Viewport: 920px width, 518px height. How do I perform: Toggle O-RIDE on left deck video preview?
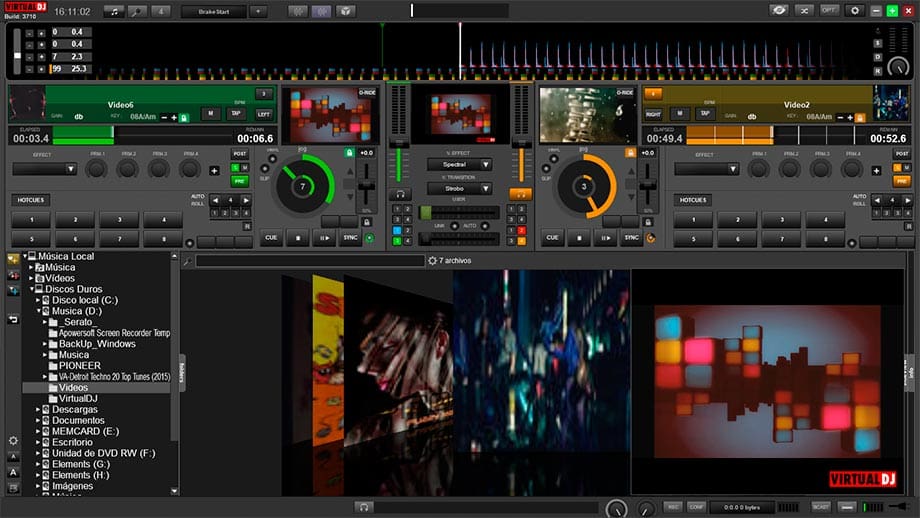(367, 93)
